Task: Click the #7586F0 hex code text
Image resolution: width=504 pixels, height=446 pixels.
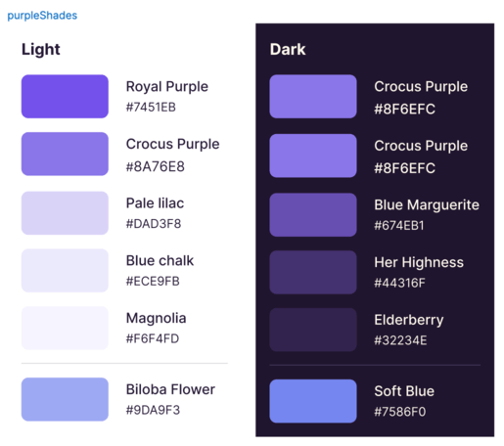Action: click(400, 412)
